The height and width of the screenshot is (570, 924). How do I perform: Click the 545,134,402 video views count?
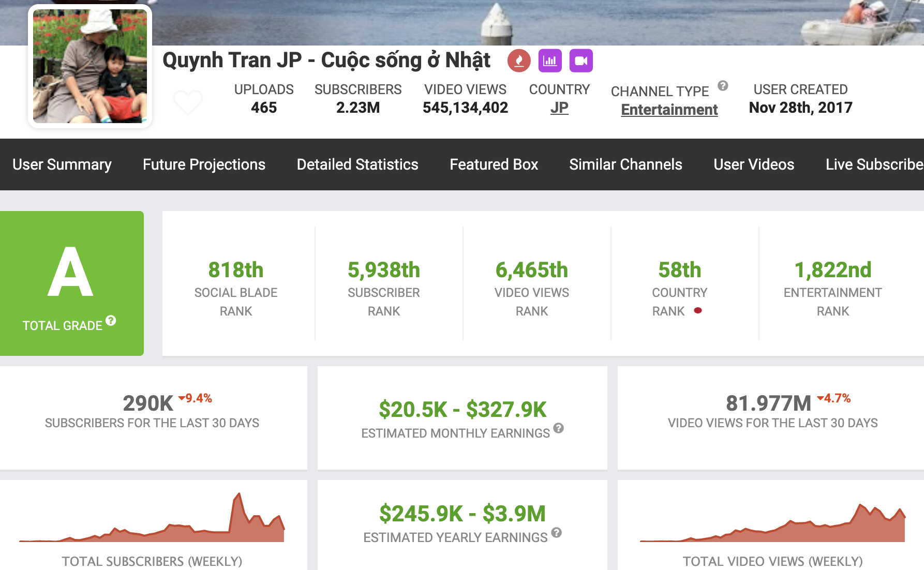465,108
